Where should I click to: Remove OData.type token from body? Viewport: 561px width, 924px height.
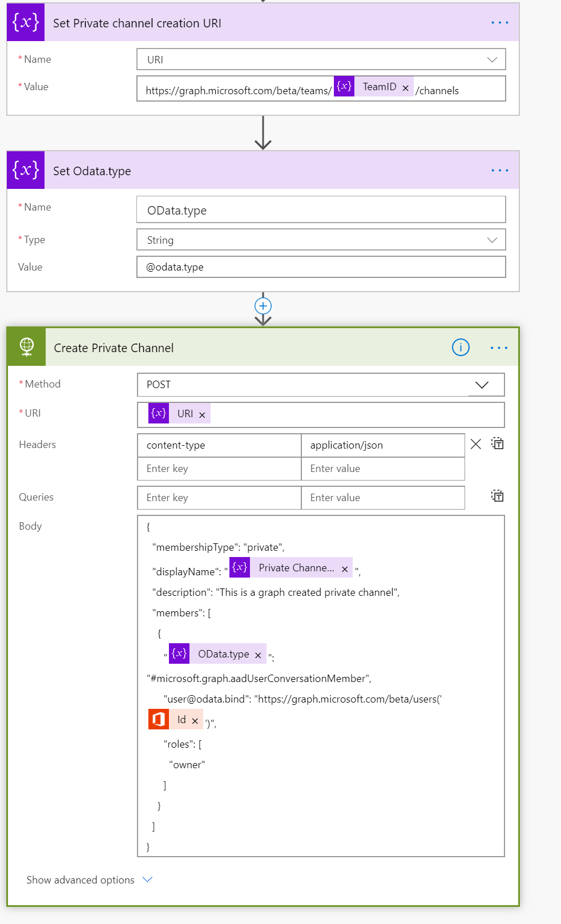(258, 655)
